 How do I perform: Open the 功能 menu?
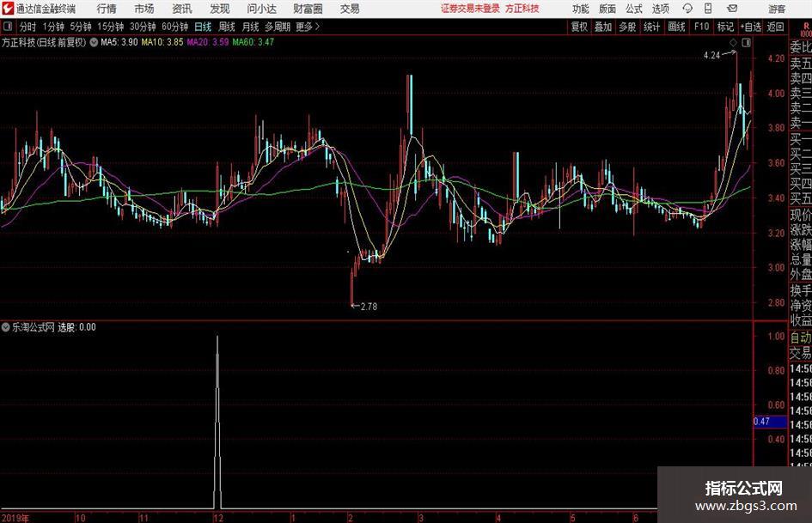581,9
